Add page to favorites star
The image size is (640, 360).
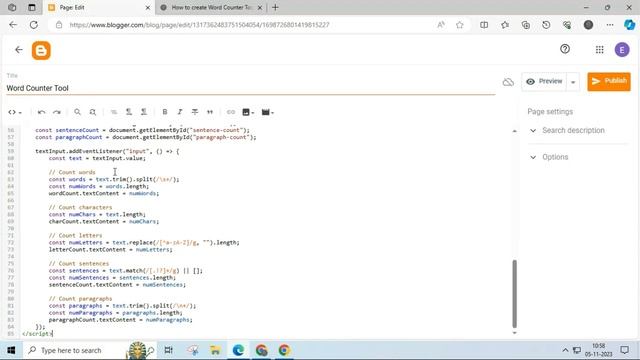(x=460, y=25)
